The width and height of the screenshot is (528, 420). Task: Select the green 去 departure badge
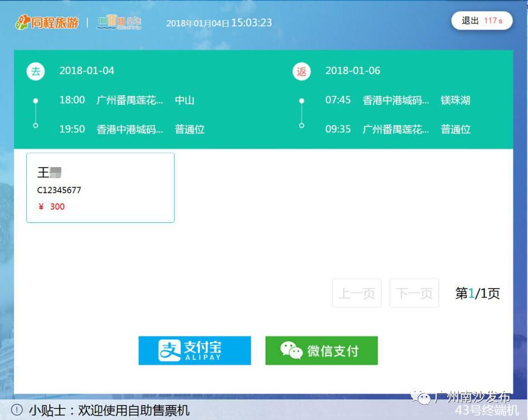point(36,71)
